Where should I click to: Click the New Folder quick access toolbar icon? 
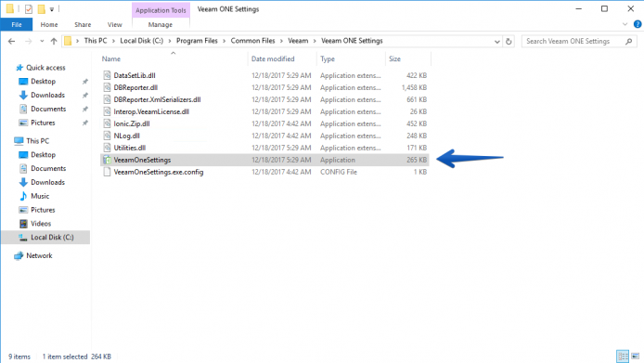pos(41,9)
